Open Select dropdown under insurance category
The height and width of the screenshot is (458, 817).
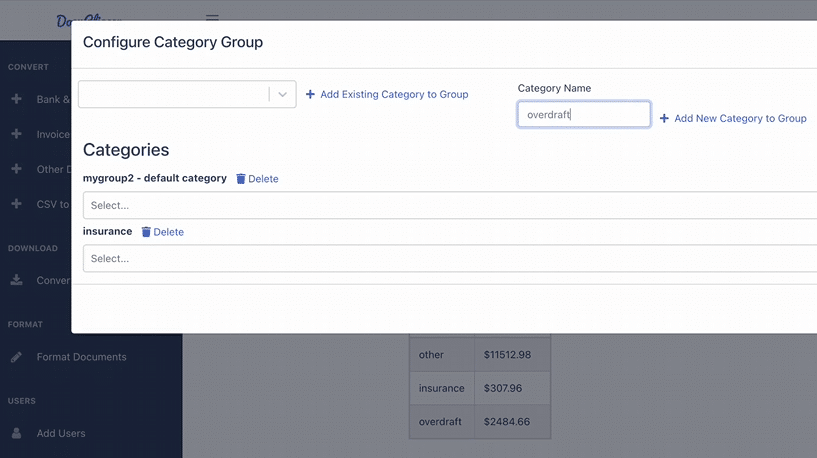[450, 258]
